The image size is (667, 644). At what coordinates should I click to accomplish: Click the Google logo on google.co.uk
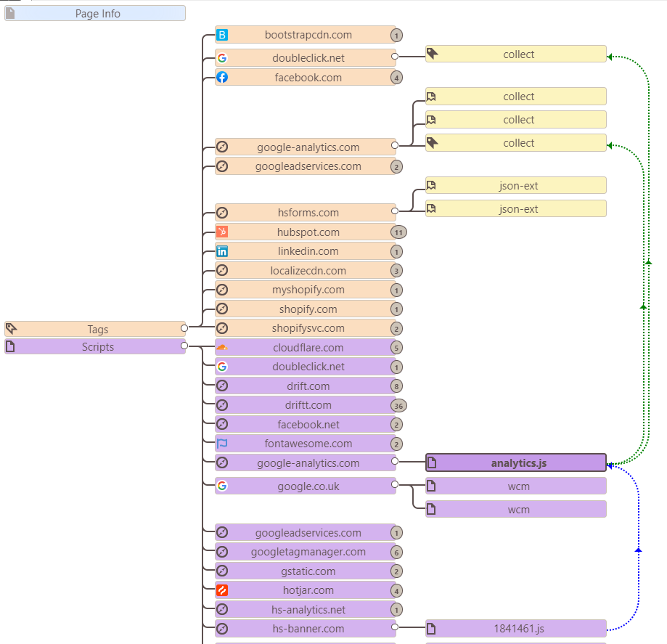(x=222, y=486)
